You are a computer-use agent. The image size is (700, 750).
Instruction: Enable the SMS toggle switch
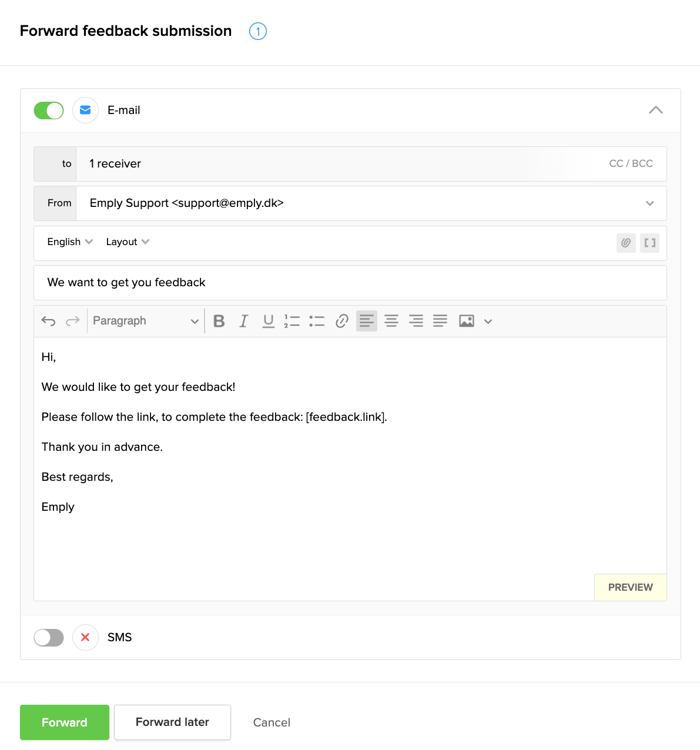49,638
